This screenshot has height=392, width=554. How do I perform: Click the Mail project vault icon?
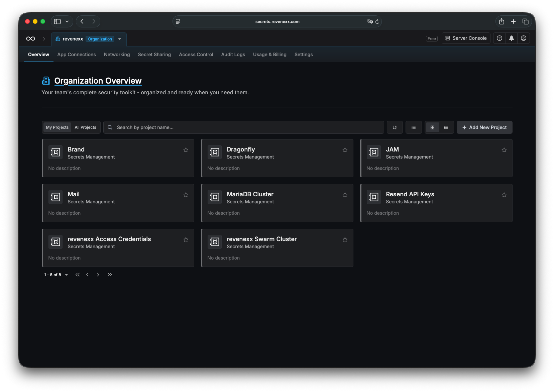(x=56, y=197)
